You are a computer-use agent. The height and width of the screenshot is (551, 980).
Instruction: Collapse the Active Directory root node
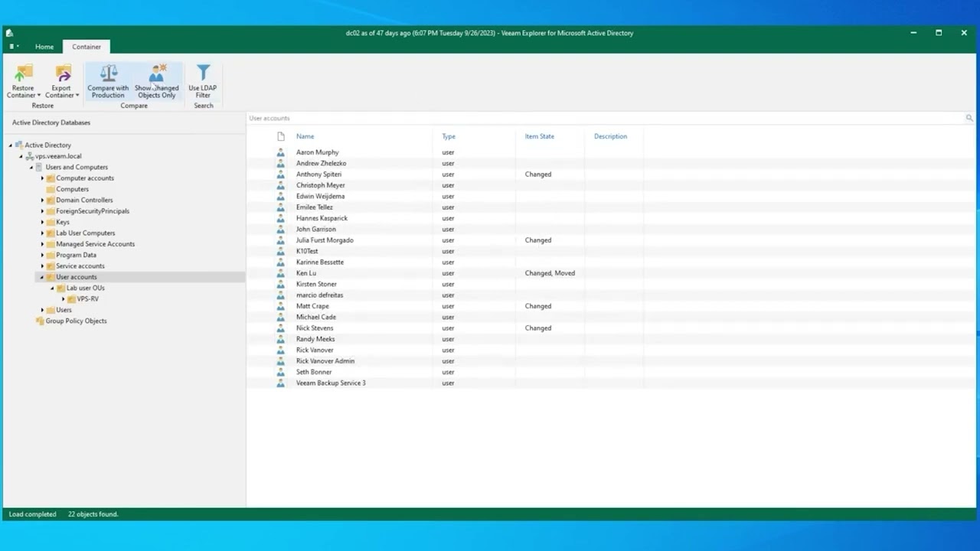pyautogui.click(x=11, y=145)
